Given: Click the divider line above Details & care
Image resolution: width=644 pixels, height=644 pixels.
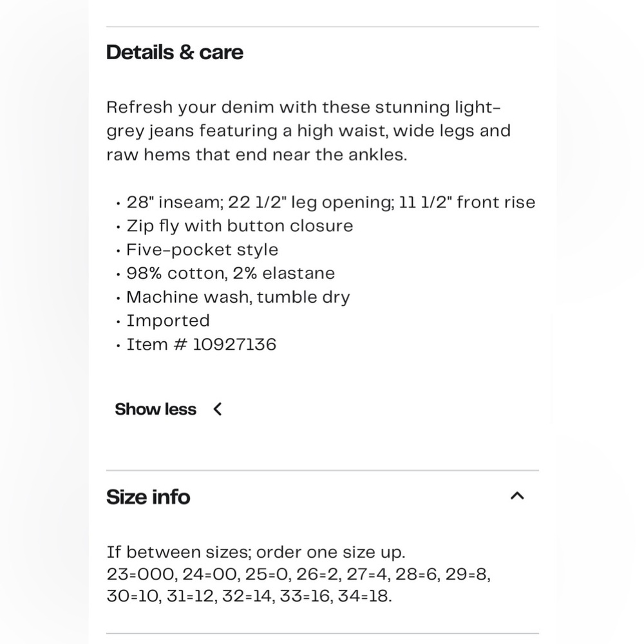Looking at the screenshot, I should pos(323,26).
